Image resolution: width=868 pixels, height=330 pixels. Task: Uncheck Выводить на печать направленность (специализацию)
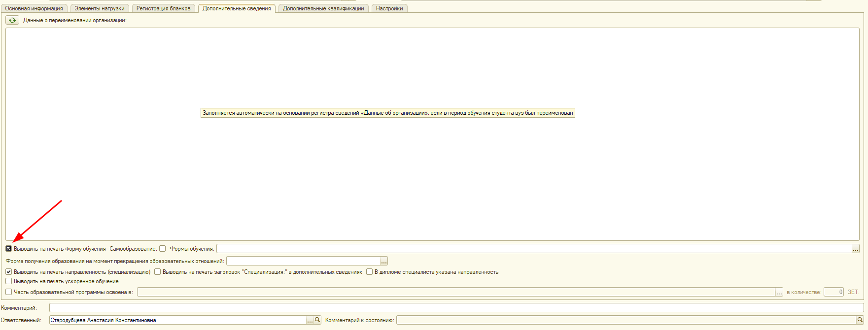pos(9,272)
